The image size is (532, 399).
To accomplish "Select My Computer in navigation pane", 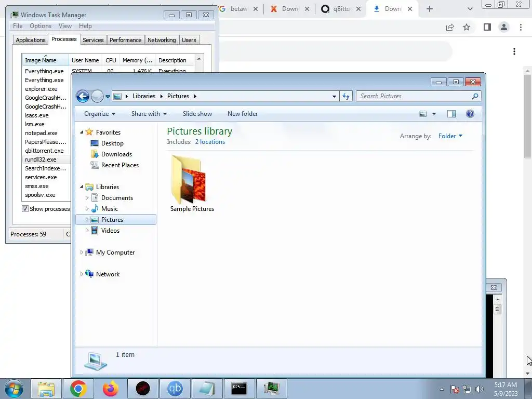I will (115, 252).
